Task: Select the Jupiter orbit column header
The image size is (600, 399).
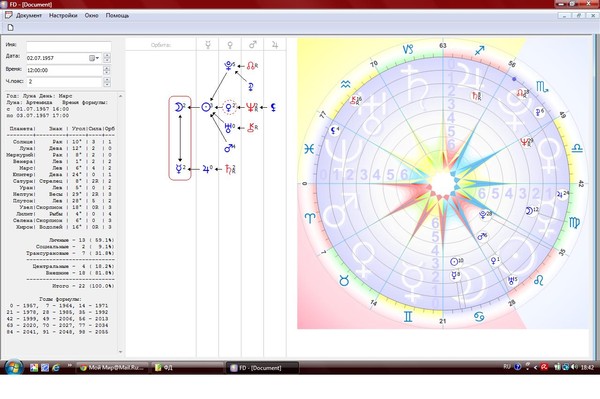Action: pyautogui.click(x=275, y=45)
